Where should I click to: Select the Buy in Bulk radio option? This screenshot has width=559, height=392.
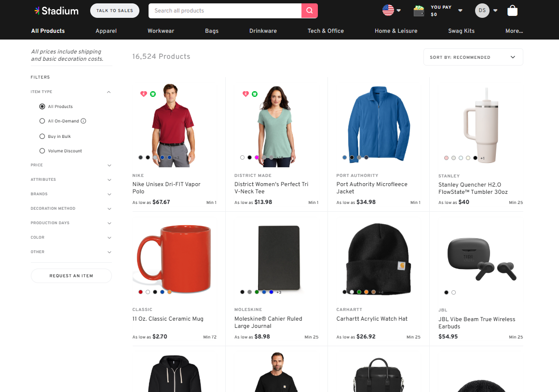(42, 136)
